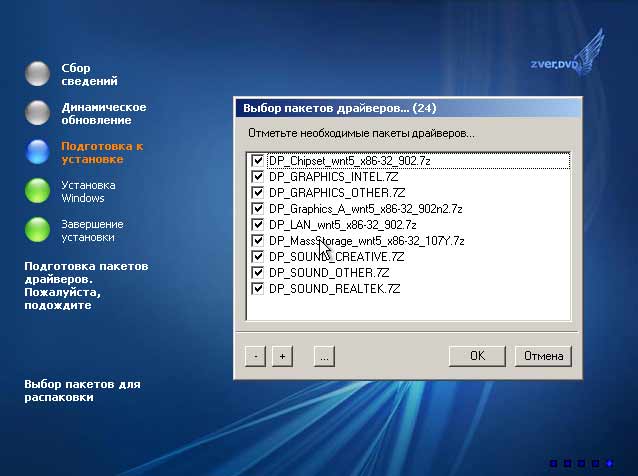Toggle the DP_GRAPHICS_INTEL.7Z checkbox
Screen dimensions: 638x476
pos(258,176)
